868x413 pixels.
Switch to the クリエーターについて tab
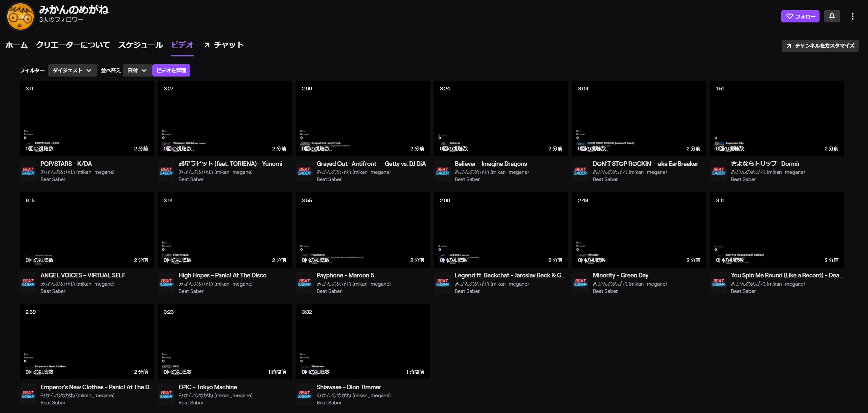pyautogui.click(x=73, y=45)
